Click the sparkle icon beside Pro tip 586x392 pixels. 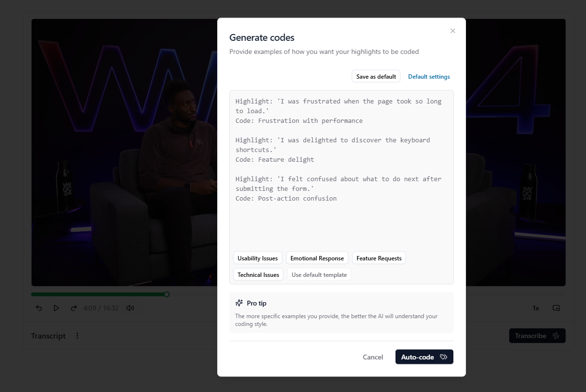[x=239, y=303]
